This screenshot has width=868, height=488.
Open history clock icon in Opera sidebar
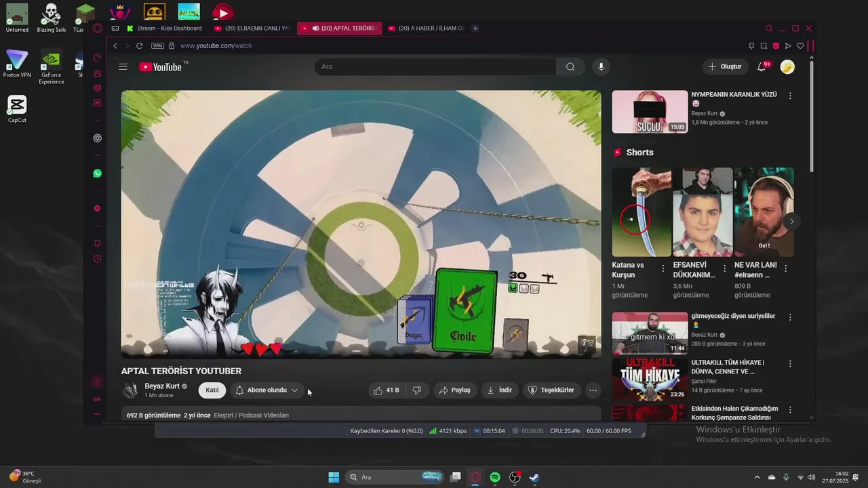point(97,259)
